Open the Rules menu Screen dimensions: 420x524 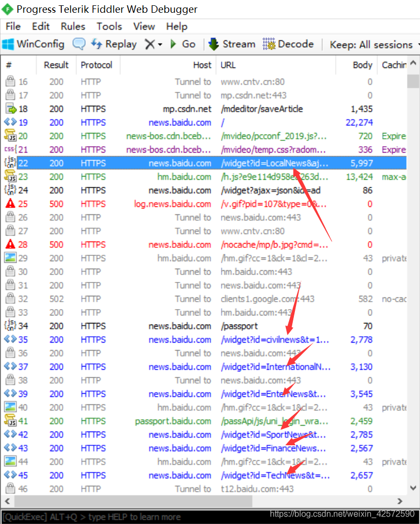click(x=73, y=27)
